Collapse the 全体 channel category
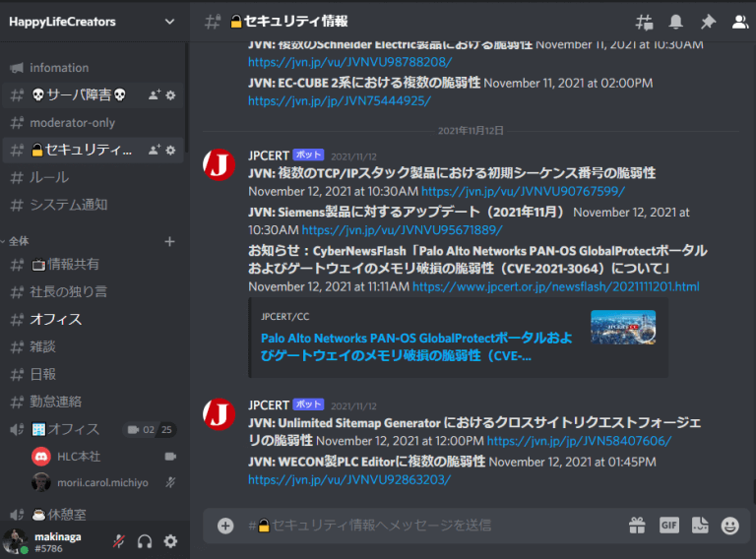Viewport: 756px width, 559px height. (x=20, y=241)
